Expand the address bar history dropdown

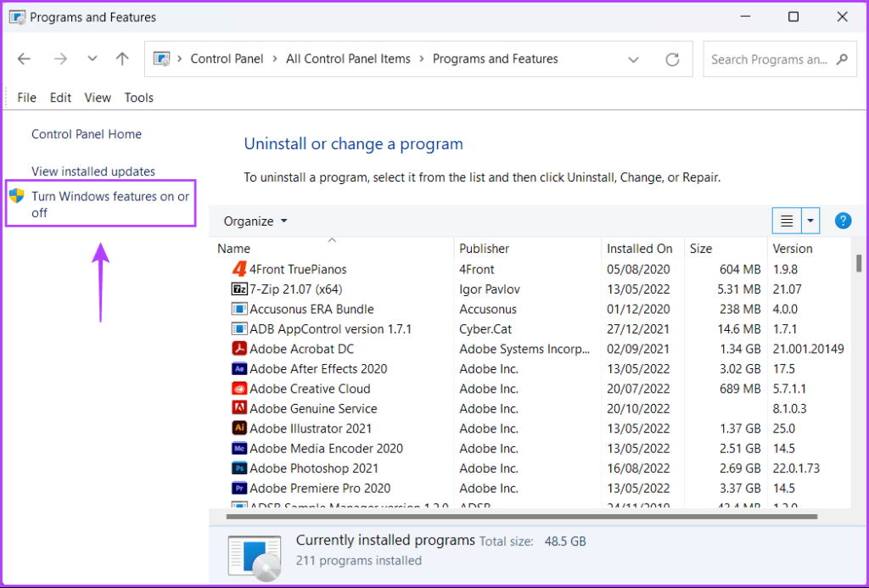633,59
